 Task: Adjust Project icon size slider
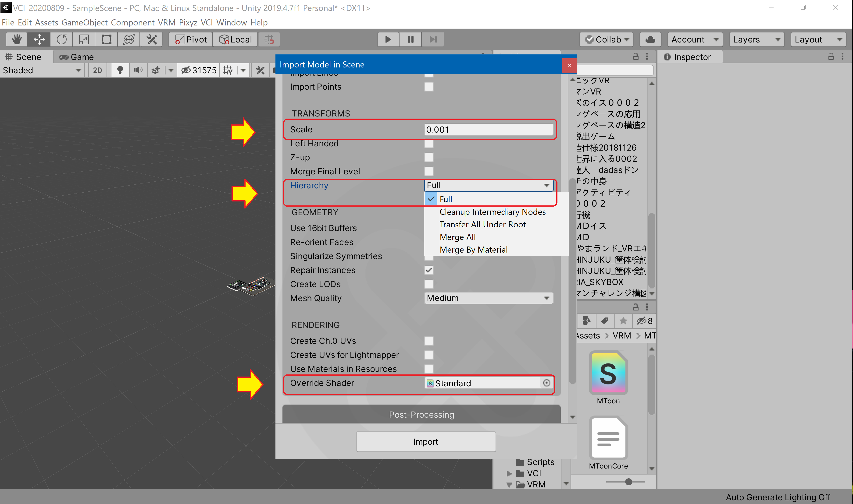tap(628, 482)
